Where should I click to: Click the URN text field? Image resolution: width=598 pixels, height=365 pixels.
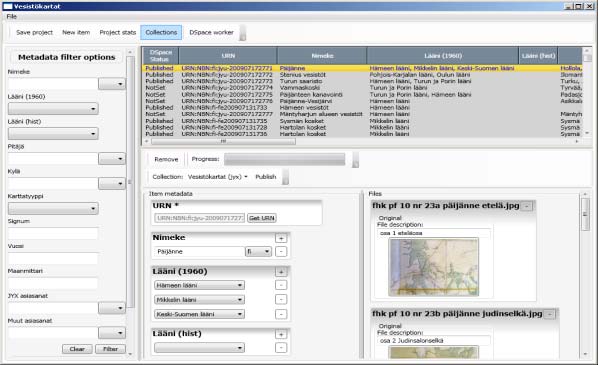(199, 218)
